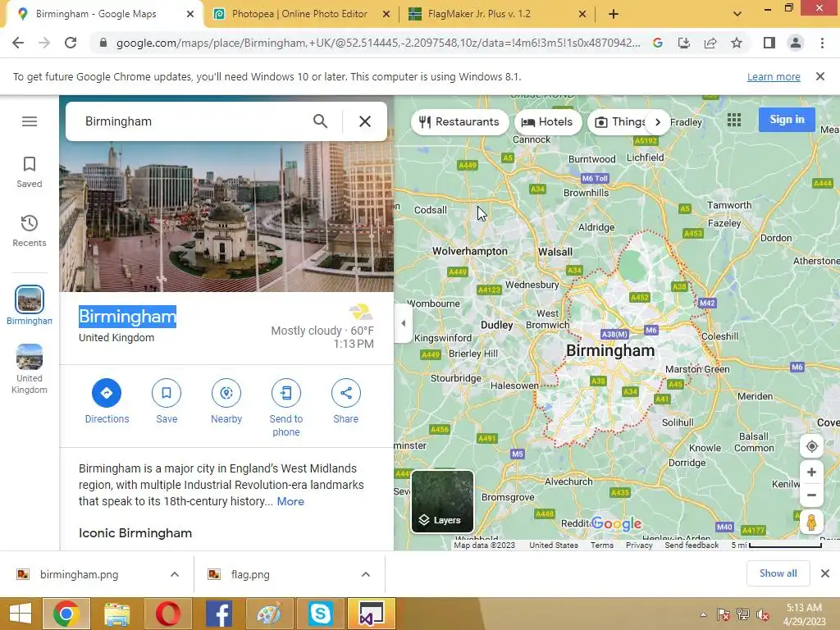Click the install app icon
The height and width of the screenshot is (630, 840).
(x=684, y=43)
